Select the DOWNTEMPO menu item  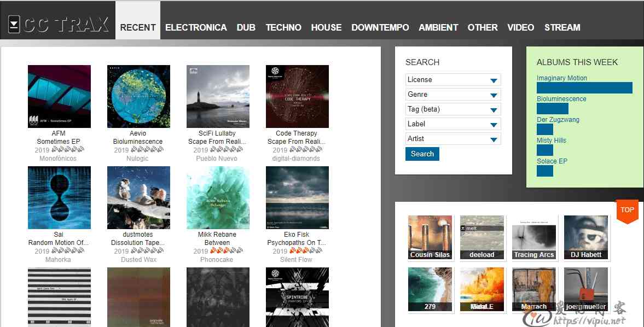click(x=380, y=27)
